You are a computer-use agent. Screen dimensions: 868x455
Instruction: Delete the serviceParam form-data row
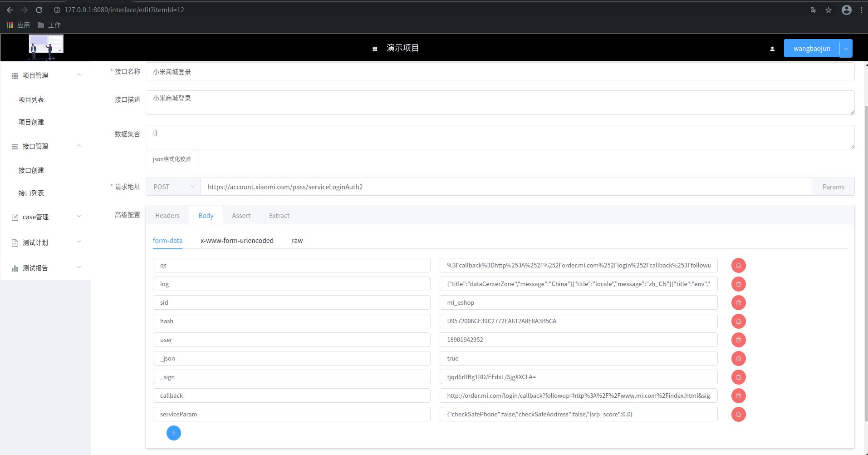click(x=738, y=414)
